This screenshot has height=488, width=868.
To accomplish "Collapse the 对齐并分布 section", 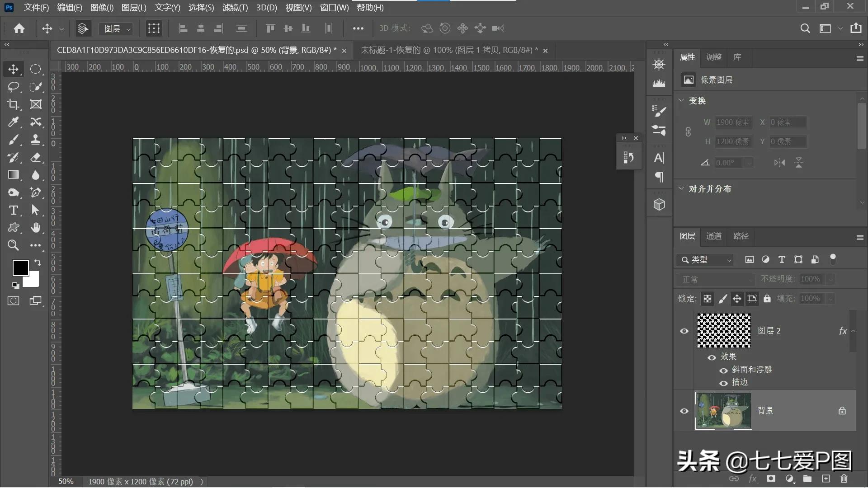I will coord(681,188).
